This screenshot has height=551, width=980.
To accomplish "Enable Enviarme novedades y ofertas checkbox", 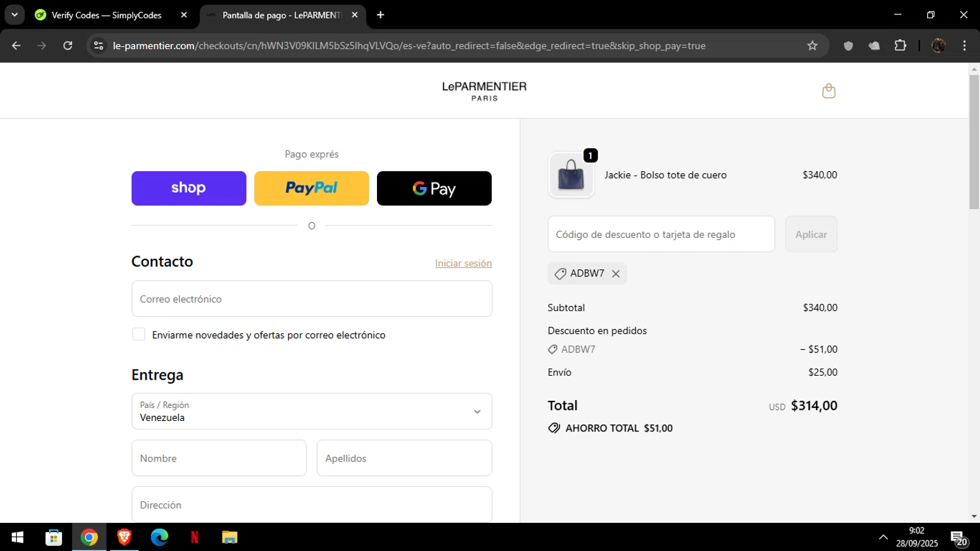I will [139, 335].
